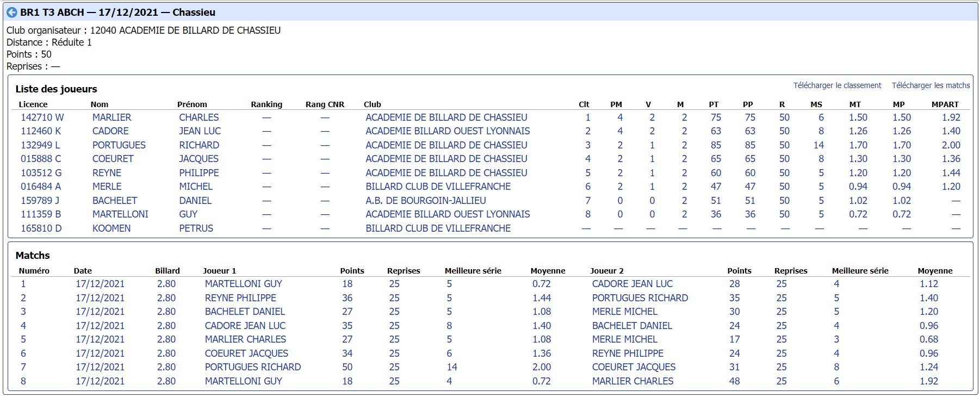Click the Rang CNR column header
The width and height of the screenshot is (980, 397).
tap(325, 104)
